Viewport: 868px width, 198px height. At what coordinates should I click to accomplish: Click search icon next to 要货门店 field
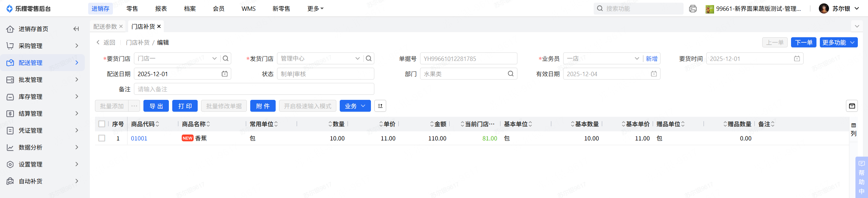tap(225, 59)
